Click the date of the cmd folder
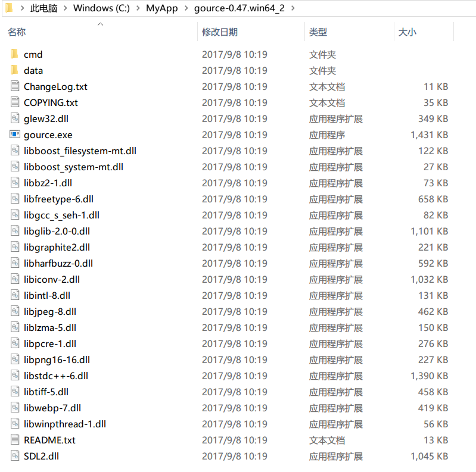Screen dimensions: 476x472 point(235,54)
